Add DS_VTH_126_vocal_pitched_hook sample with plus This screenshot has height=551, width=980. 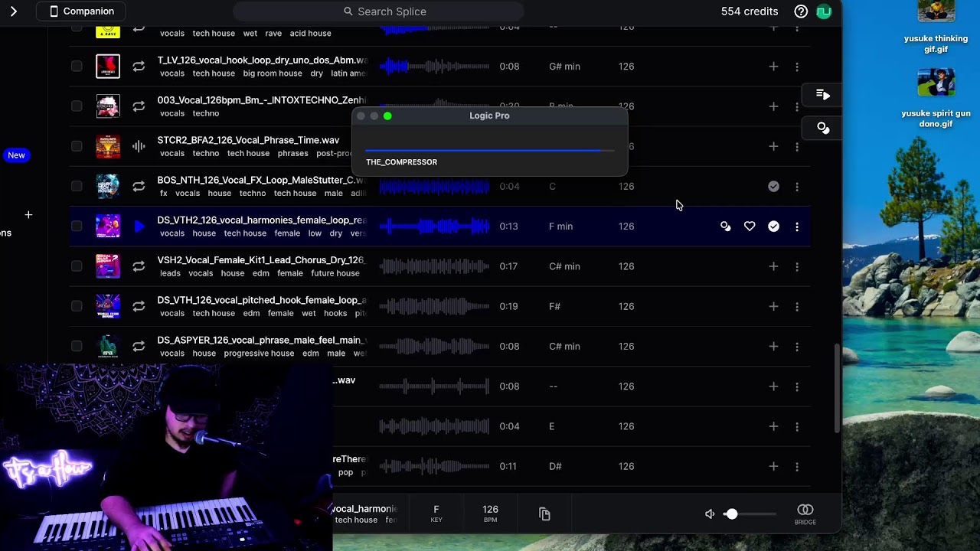[x=773, y=306]
